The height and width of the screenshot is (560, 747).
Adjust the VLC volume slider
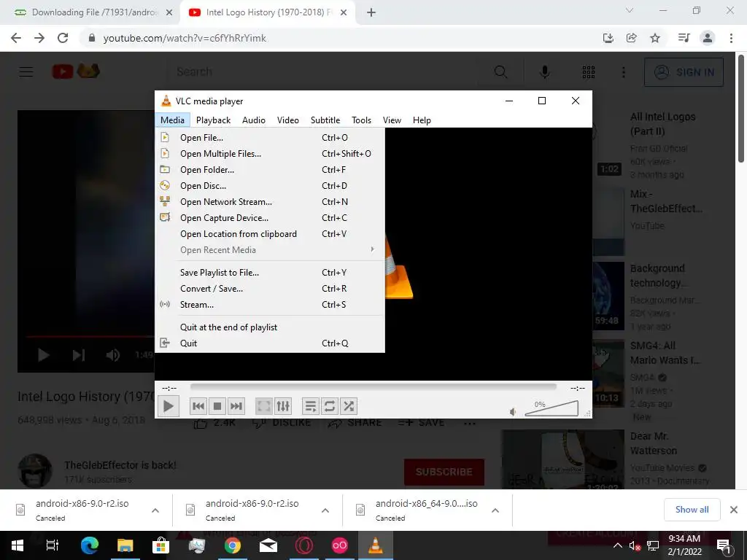(551, 408)
